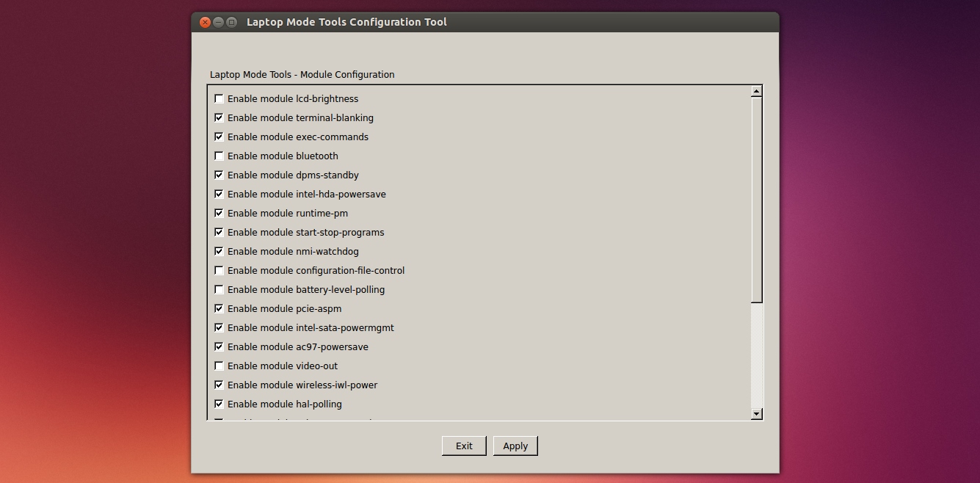Screen dimensions: 980x483
Task: Click the scrollbar trough below the thumb
Action: click(x=757, y=355)
